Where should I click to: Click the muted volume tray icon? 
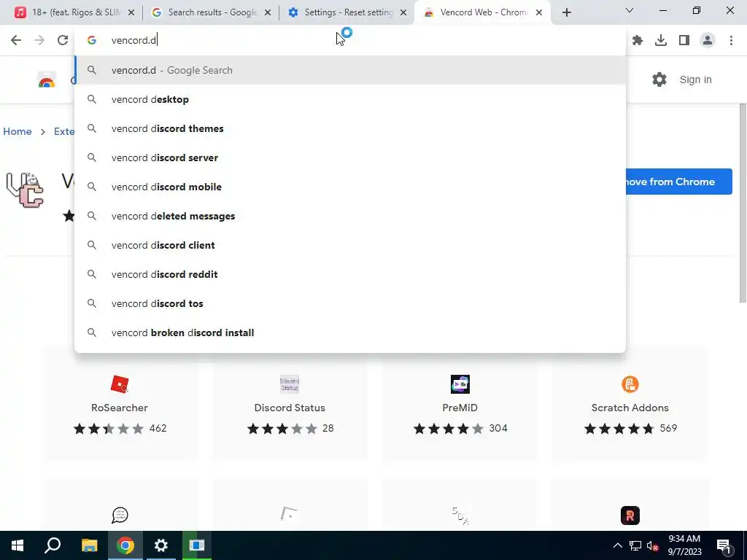click(653, 545)
